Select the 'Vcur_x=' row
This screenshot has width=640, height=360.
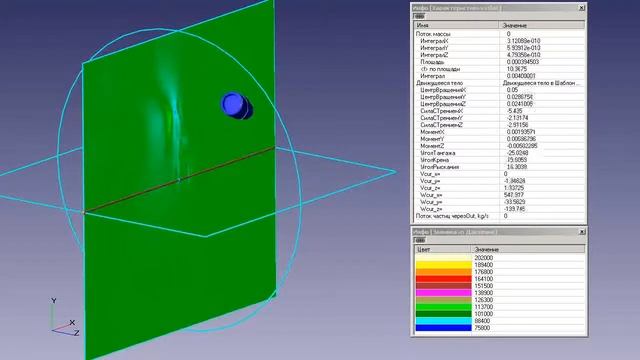tap(499, 174)
